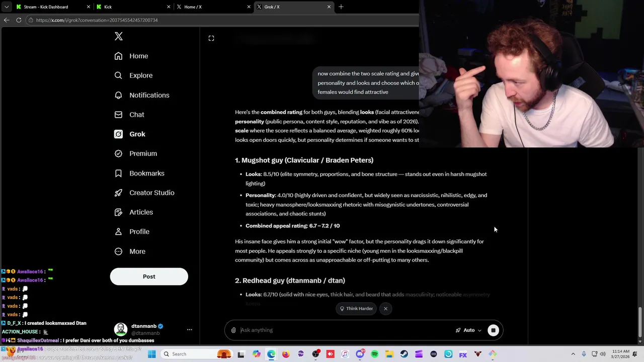Open the Auto model dropdown
The image size is (644, 362).
(x=469, y=330)
